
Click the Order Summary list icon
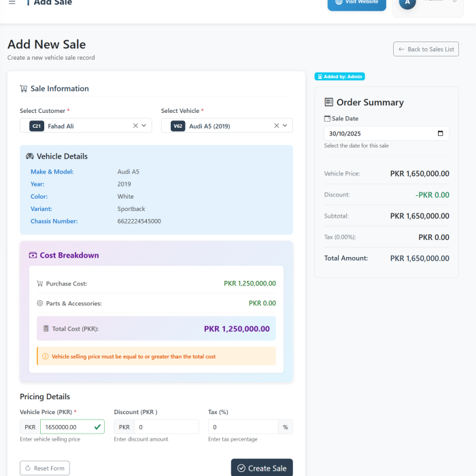click(329, 103)
